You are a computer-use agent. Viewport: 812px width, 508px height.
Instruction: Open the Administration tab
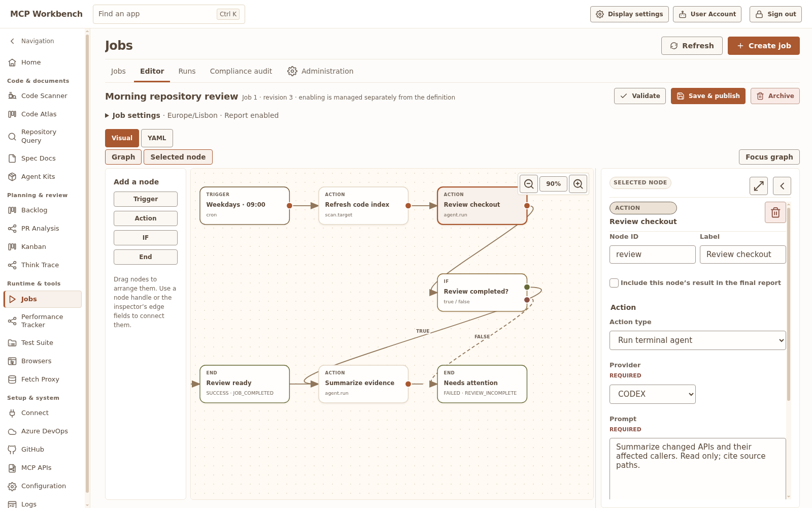point(320,71)
